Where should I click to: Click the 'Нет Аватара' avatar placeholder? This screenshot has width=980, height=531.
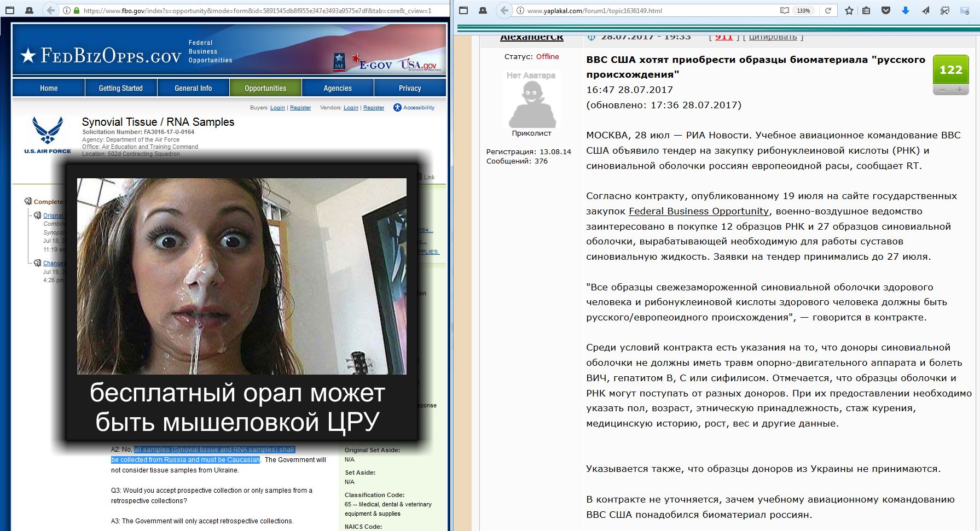[x=531, y=99]
